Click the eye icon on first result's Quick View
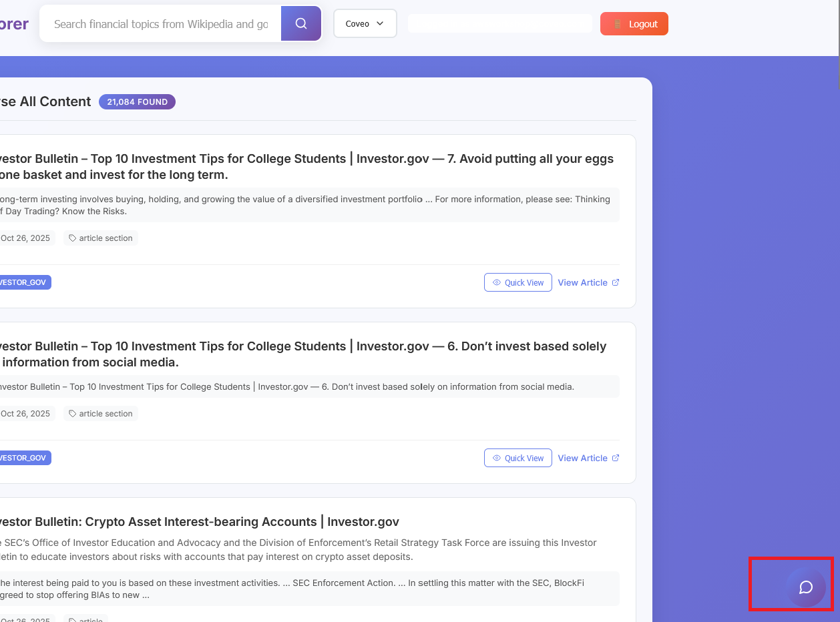 [497, 283]
